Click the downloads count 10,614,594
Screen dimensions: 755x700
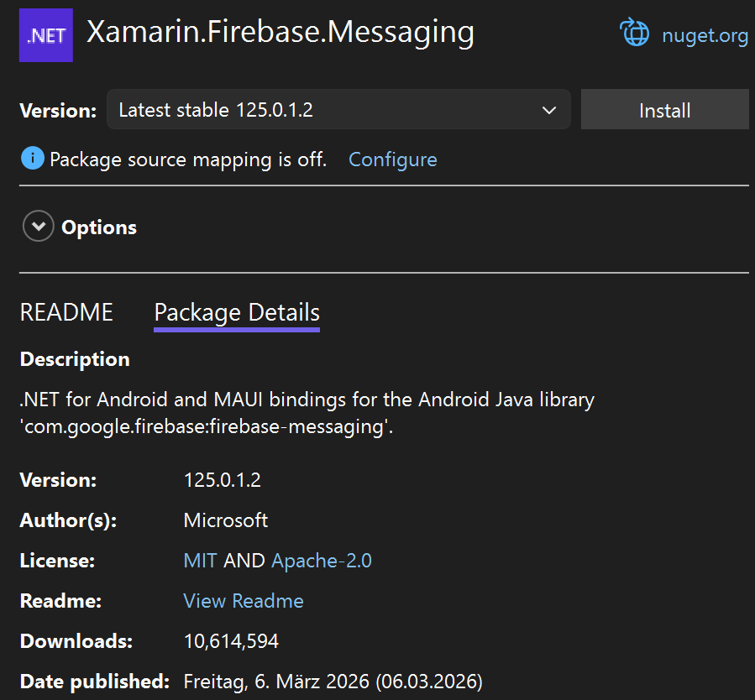pyautogui.click(x=231, y=641)
